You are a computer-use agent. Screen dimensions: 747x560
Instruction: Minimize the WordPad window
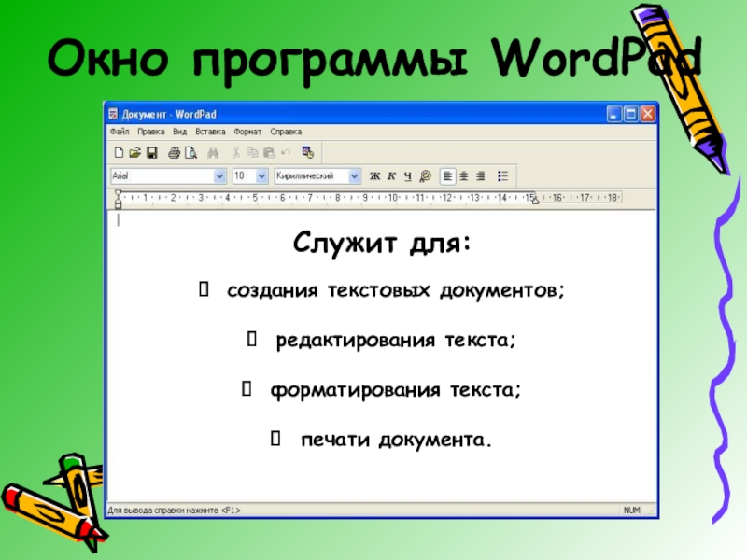coord(614,114)
